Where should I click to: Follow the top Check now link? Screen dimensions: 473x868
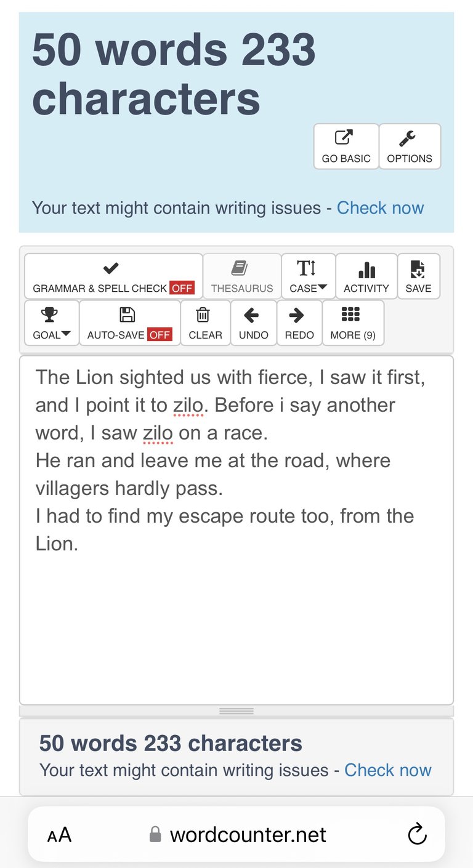380,208
